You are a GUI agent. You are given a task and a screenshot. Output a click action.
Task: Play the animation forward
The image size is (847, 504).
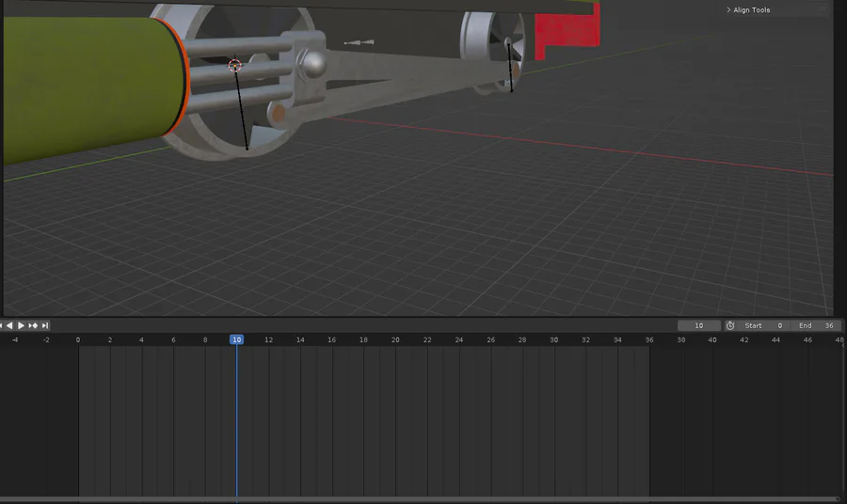click(21, 325)
